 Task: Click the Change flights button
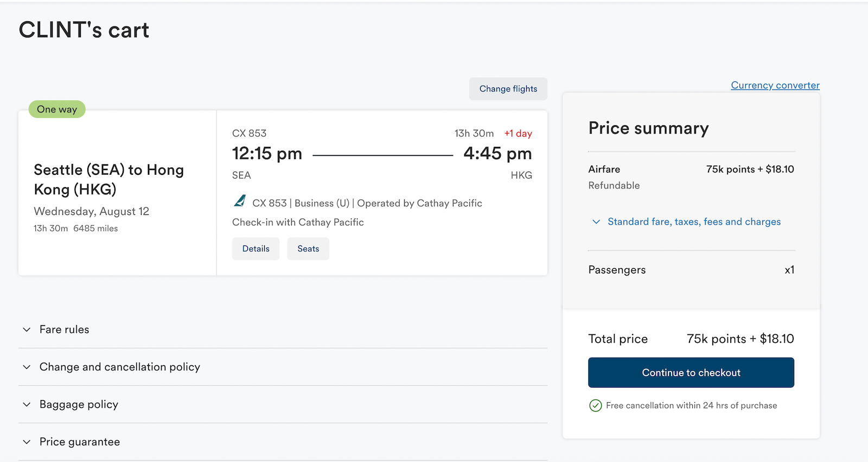point(508,88)
